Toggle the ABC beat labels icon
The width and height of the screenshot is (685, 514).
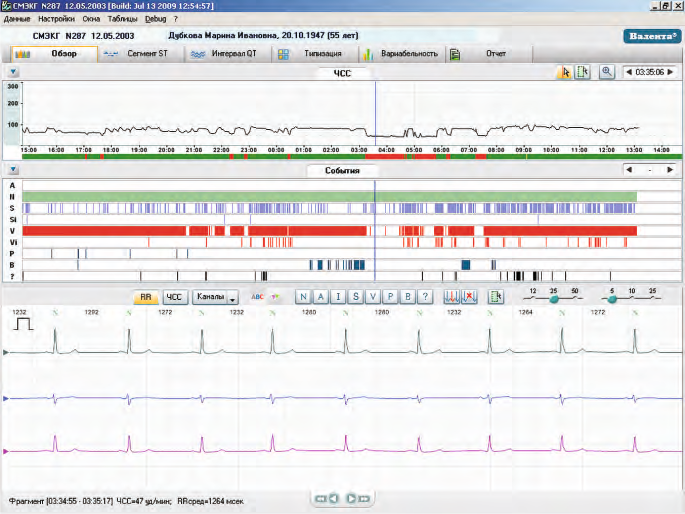[x=257, y=297]
